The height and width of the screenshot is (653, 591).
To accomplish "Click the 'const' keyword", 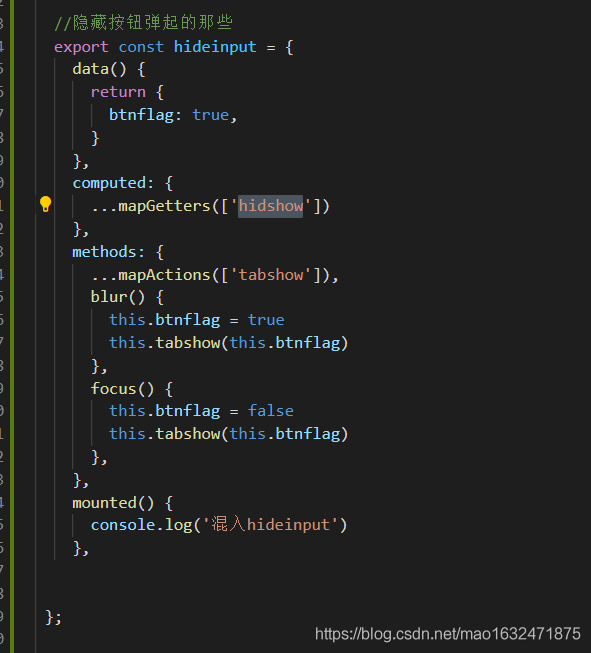I will point(141,47).
